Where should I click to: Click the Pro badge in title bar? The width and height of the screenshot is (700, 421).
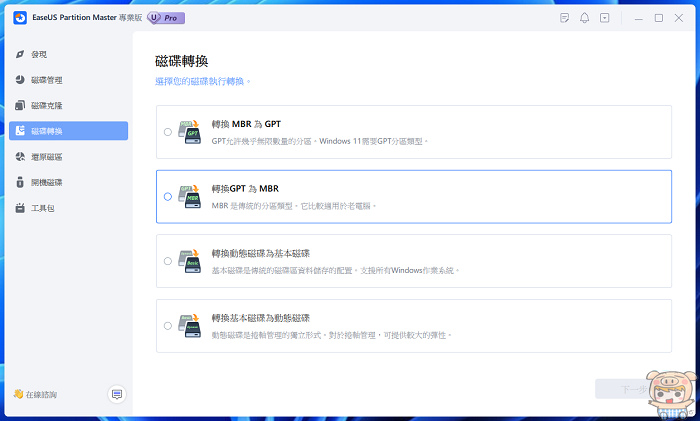tap(166, 18)
